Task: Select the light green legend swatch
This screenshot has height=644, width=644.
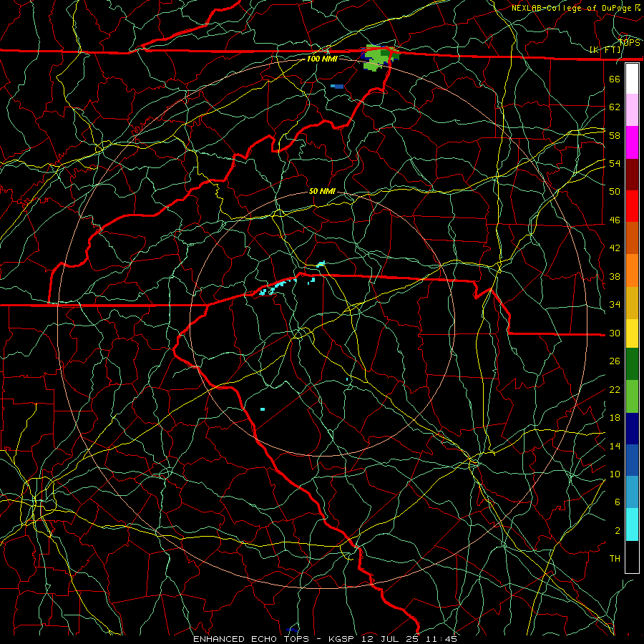Action: point(632,396)
